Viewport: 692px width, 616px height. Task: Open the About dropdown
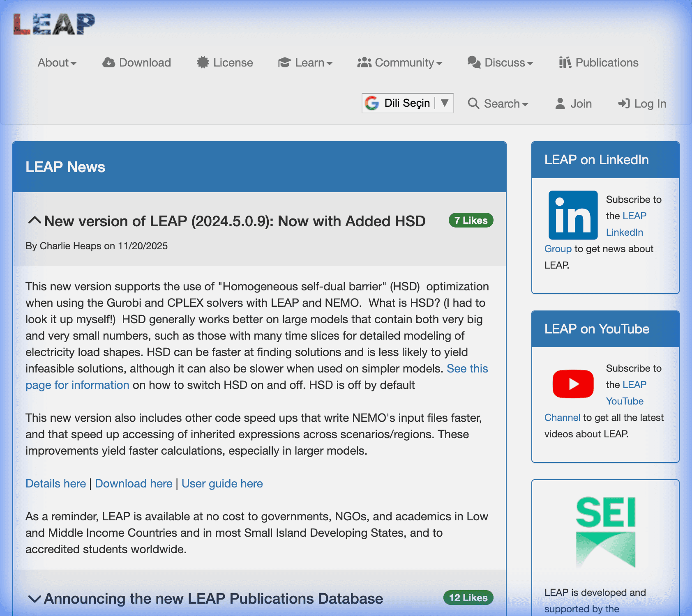point(57,62)
